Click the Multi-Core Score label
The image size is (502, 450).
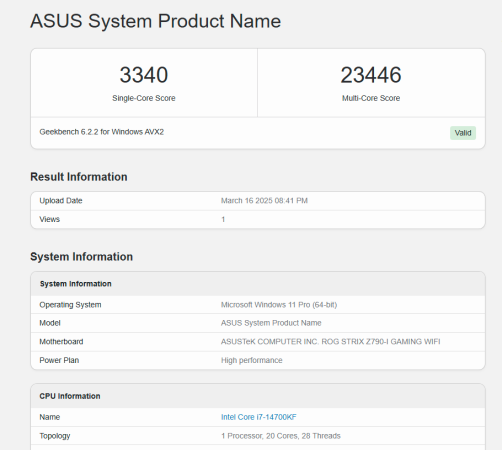(371, 98)
